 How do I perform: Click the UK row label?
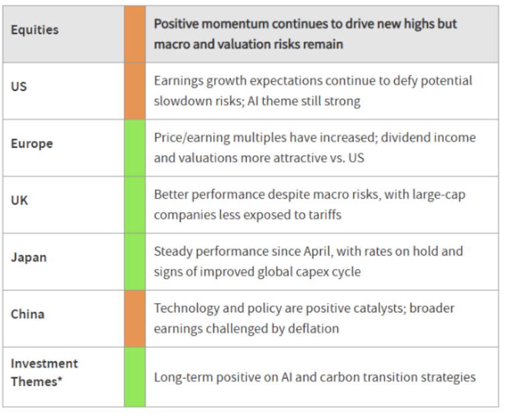(x=19, y=201)
